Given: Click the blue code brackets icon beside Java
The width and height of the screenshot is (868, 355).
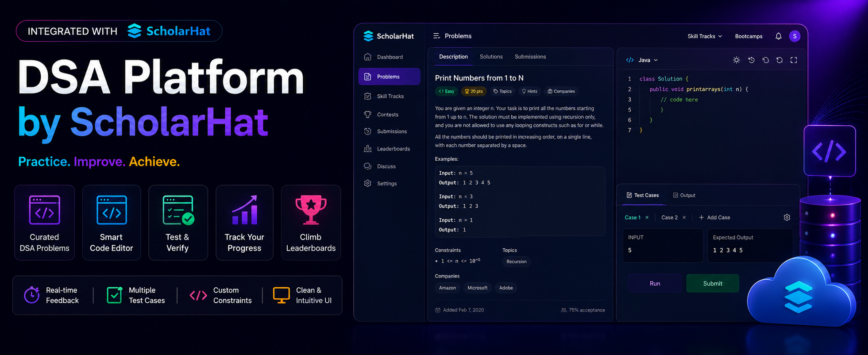Looking at the screenshot, I should [629, 60].
